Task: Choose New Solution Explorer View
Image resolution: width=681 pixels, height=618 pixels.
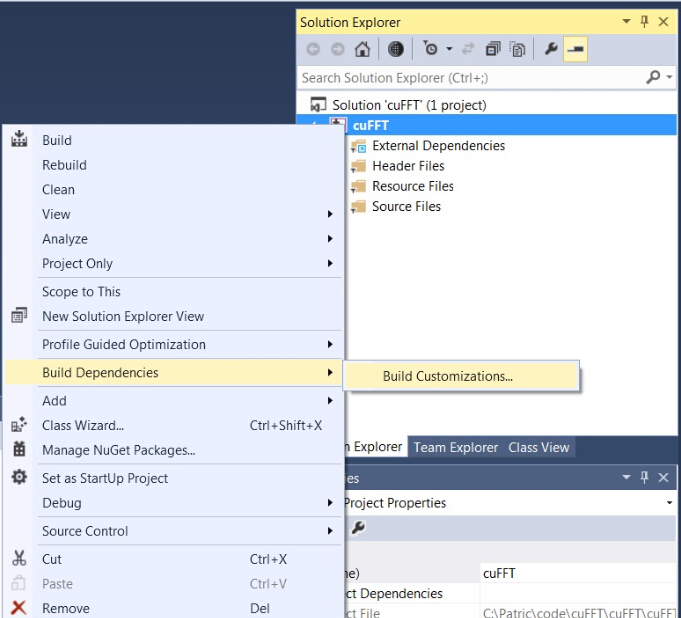Action: coord(174,316)
